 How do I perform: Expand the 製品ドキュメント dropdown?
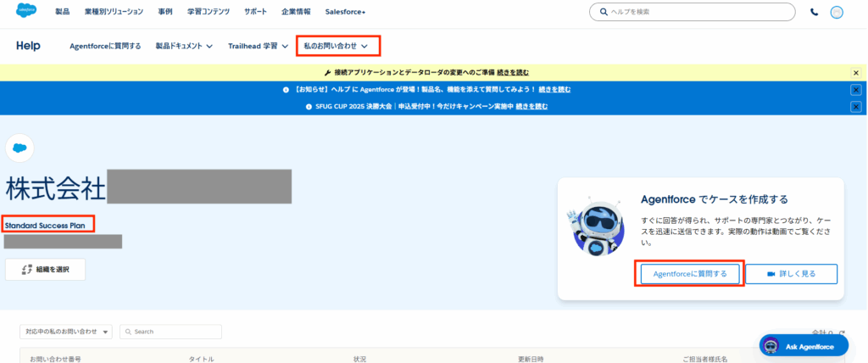(x=184, y=46)
